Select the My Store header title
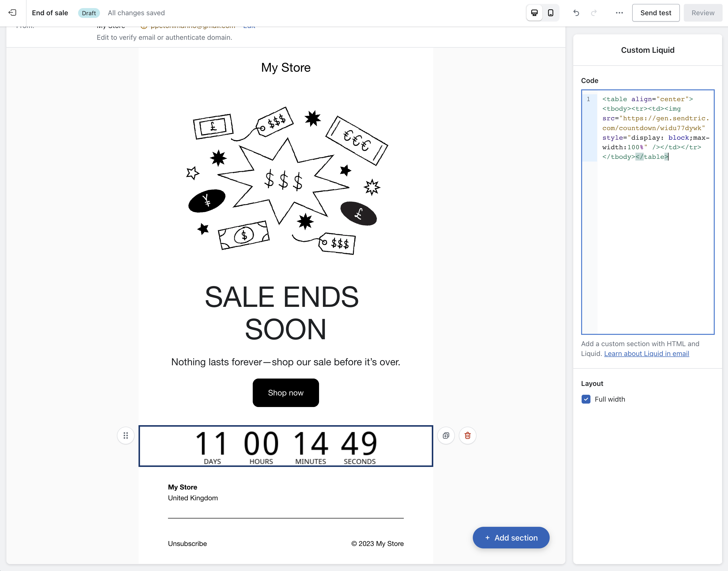 tap(286, 68)
